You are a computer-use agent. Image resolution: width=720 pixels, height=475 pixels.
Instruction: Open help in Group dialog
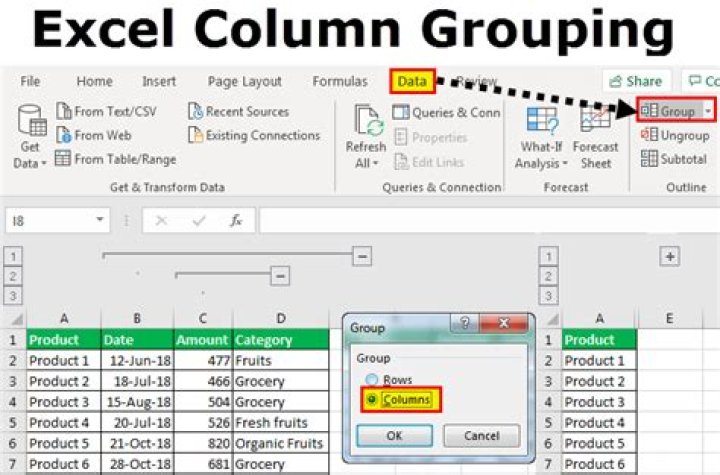[x=464, y=323]
